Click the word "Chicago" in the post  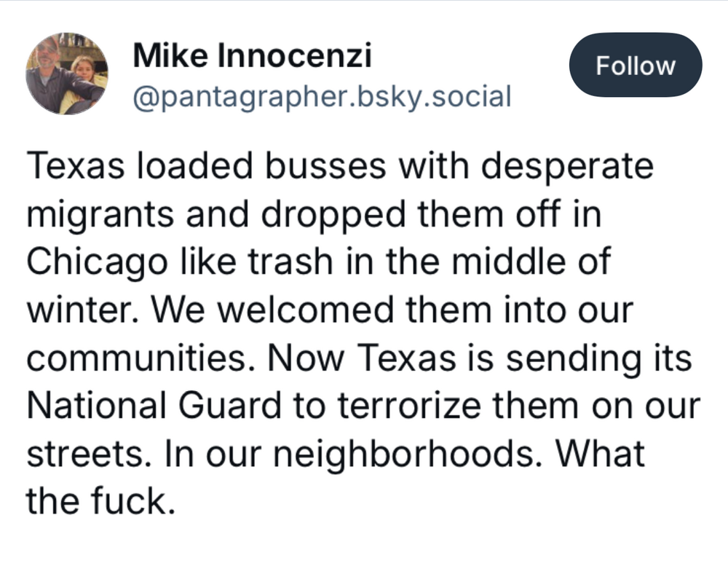(x=93, y=262)
